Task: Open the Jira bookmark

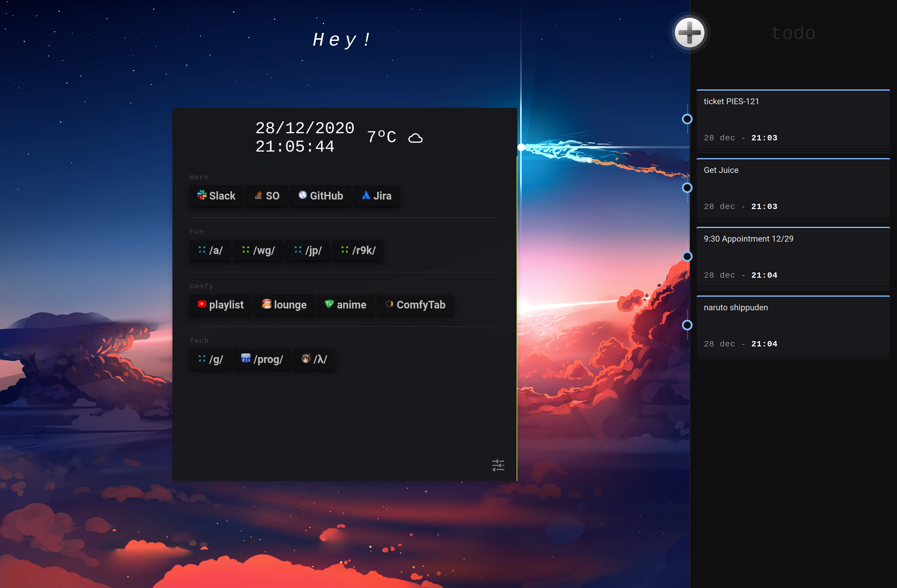Action: click(x=377, y=196)
